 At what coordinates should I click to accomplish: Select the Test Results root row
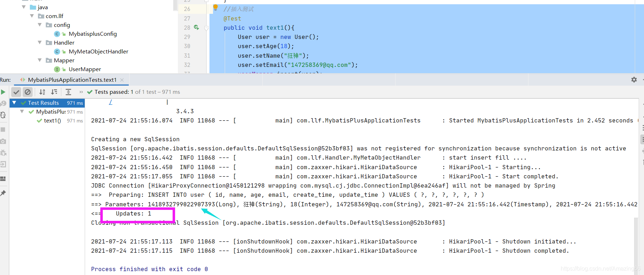click(47, 103)
